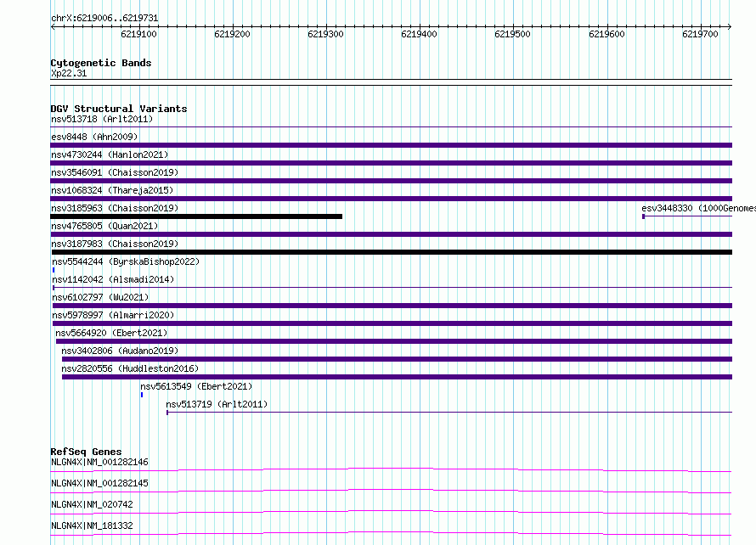Click the magenta line under NM_020742

(391, 512)
